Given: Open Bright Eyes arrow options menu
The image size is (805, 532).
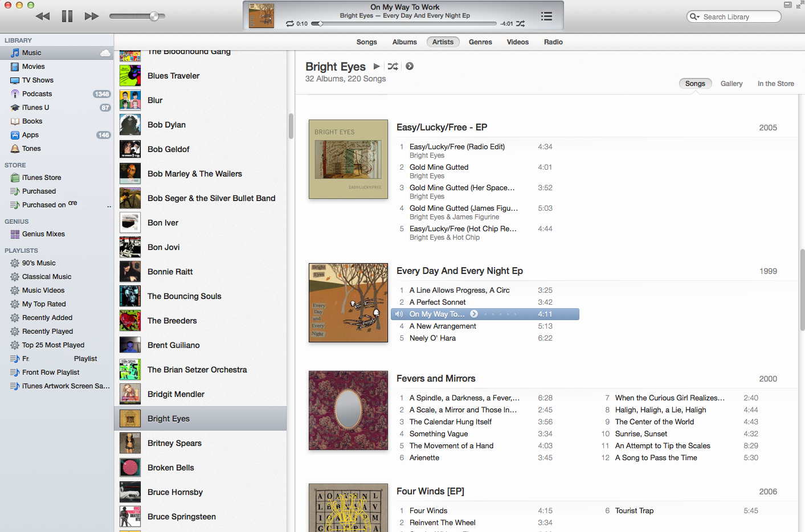Looking at the screenshot, I should pos(410,67).
